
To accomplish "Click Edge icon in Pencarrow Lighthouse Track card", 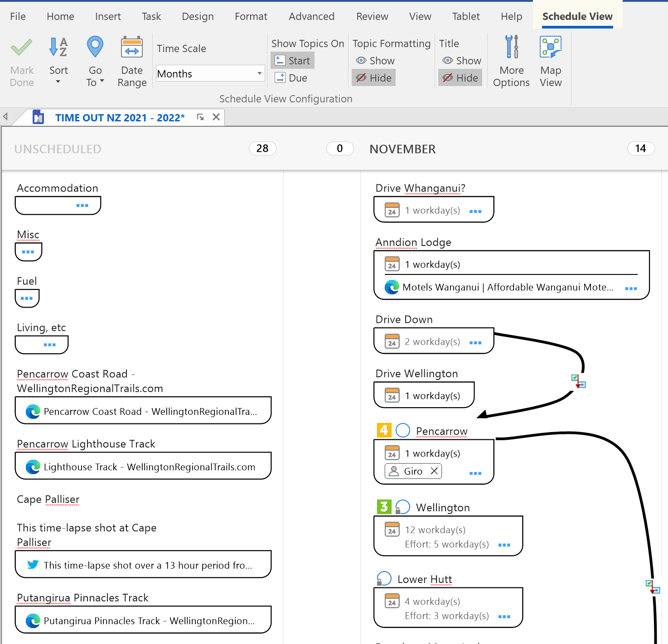I will tap(33, 466).
